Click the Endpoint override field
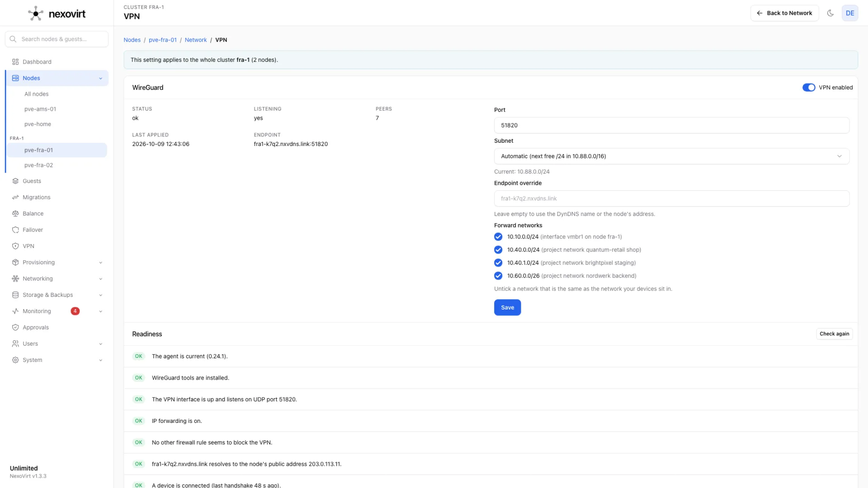This screenshot has height=488, width=868. point(671,198)
